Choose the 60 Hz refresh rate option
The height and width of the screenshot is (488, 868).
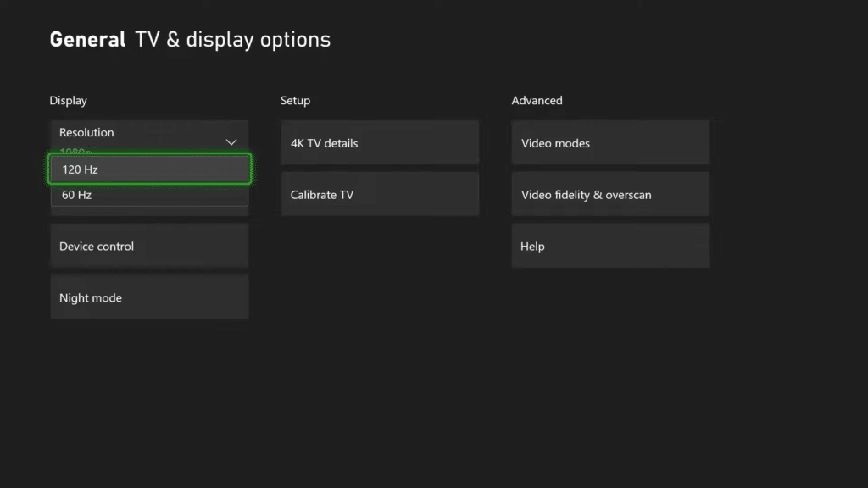pyautogui.click(x=149, y=195)
